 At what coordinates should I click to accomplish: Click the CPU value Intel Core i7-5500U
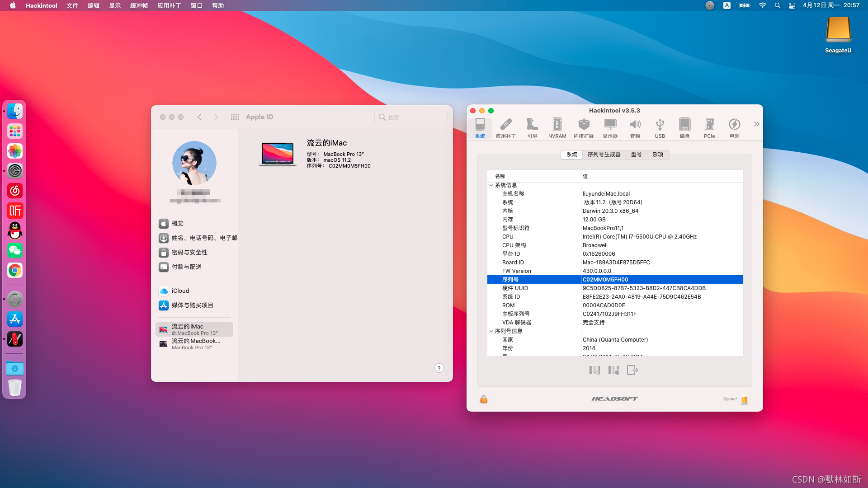[639, 237]
